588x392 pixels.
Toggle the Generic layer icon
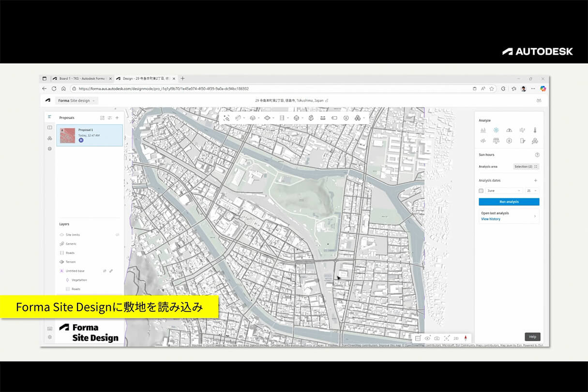[61, 244]
